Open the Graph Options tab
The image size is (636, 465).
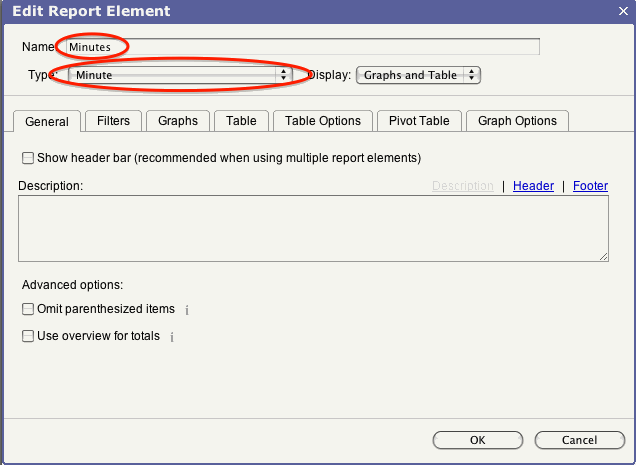click(517, 121)
